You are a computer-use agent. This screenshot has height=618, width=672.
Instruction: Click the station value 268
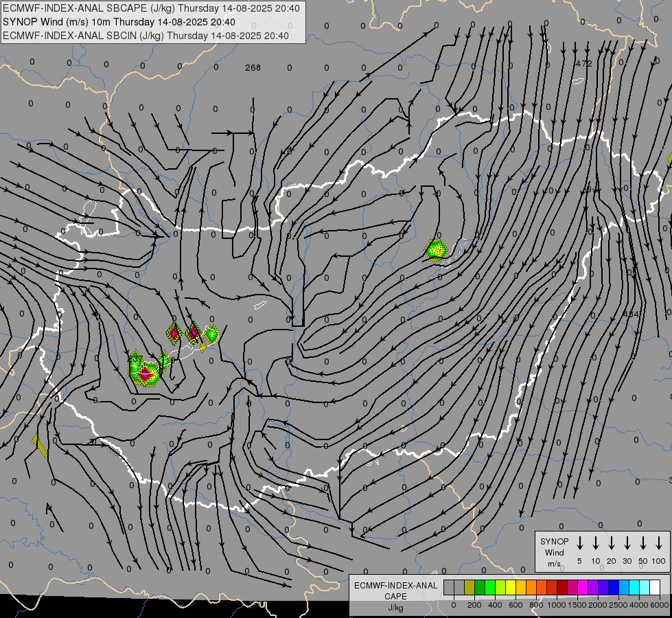(x=253, y=68)
